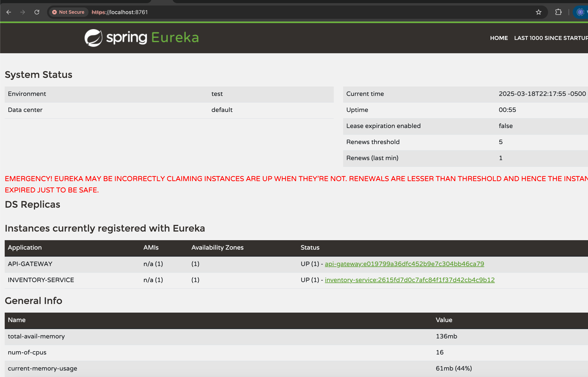The width and height of the screenshot is (588, 377).
Task: Click the Spring Eureka logo
Action: click(142, 38)
